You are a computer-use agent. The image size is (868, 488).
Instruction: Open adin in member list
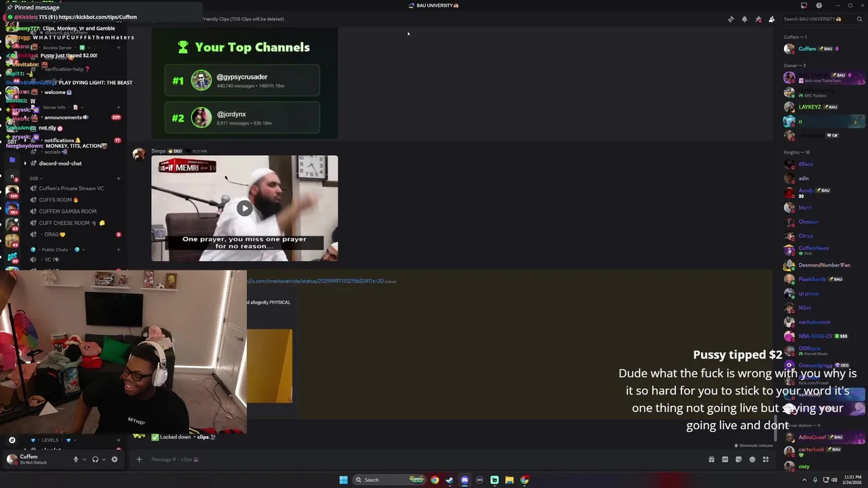pos(824,178)
